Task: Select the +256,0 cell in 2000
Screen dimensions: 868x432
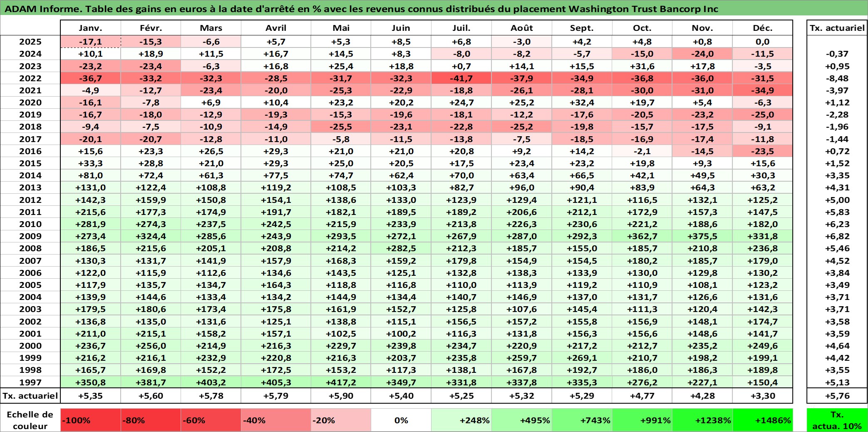Action: coord(151,346)
